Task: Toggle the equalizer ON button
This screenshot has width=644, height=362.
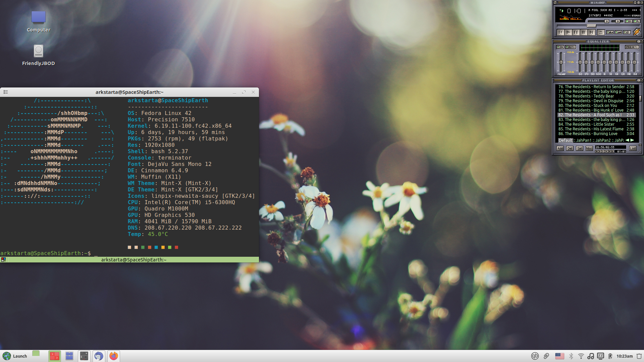Action: (x=560, y=47)
